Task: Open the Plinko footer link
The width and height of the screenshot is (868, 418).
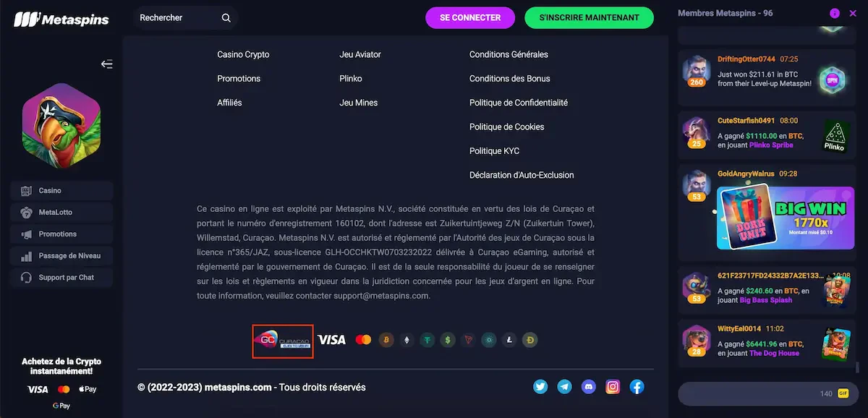Action: [x=351, y=78]
